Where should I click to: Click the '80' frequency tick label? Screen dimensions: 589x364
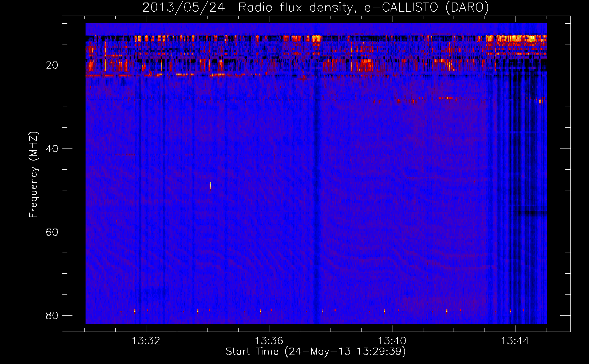(52, 315)
